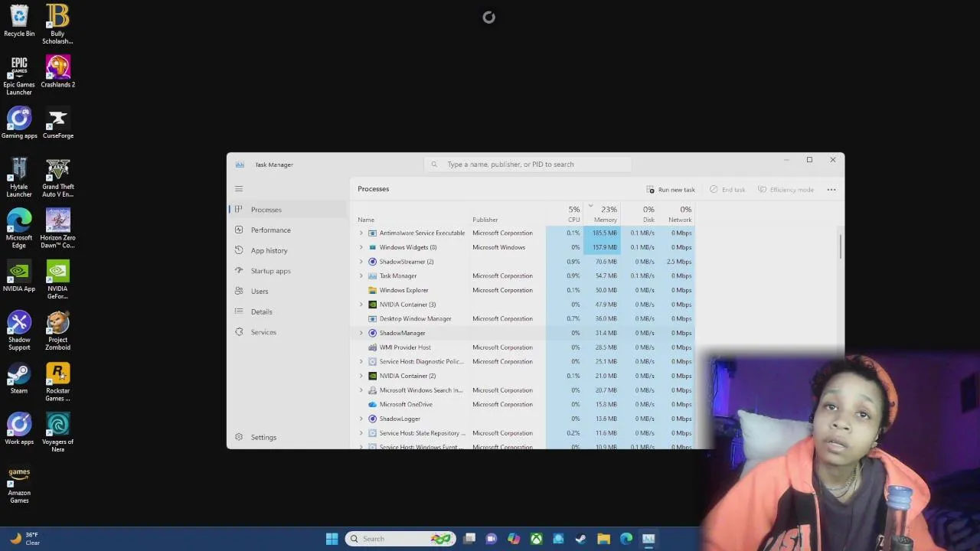The image size is (980, 551).
Task: Open Rockstar Games Launcher desktop icon
Action: pyautogui.click(x=57, y=381)
